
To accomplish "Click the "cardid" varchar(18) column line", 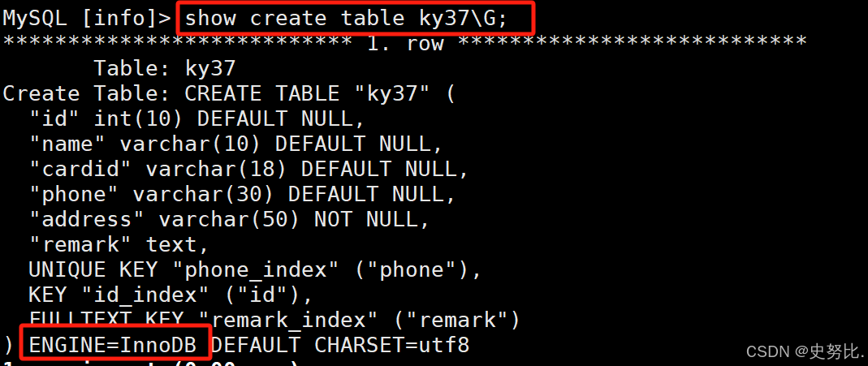I will [248, 169].
